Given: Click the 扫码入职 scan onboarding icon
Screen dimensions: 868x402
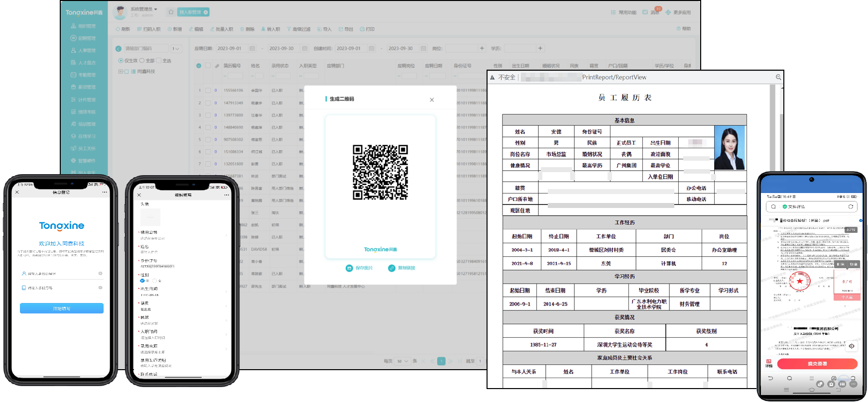Looking at the screenshot, I should (x=139, y=29).
